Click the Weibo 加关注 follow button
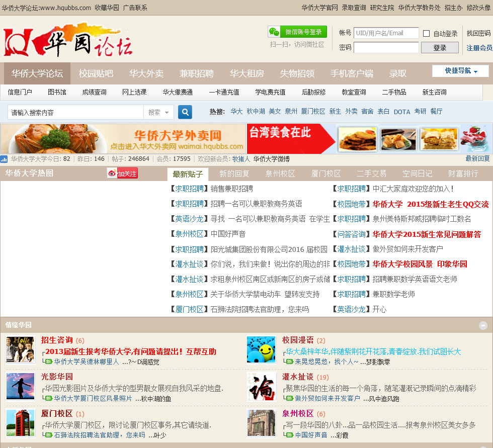The width and height of the screenshot is (493, 448). coord(122,173)
